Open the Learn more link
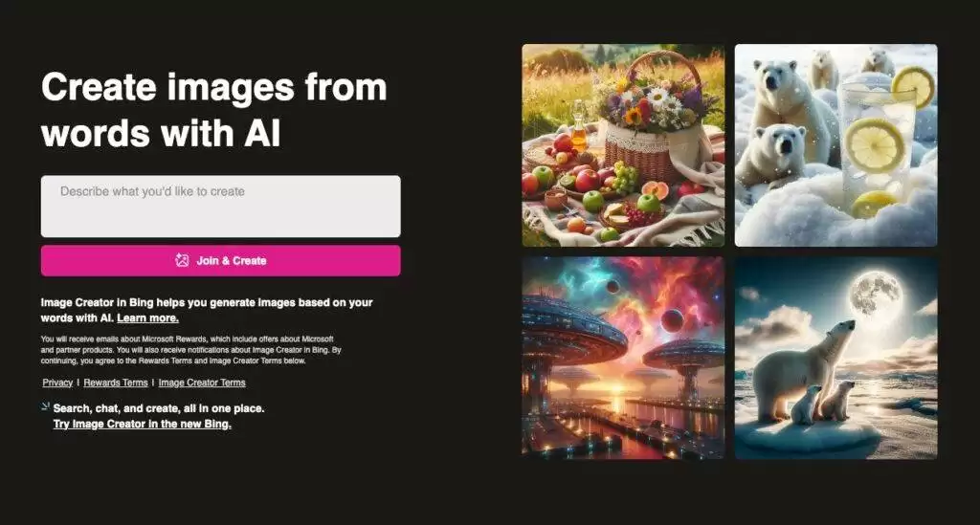The width and height of the screenshot is (980, 525). tap(147, 317)
